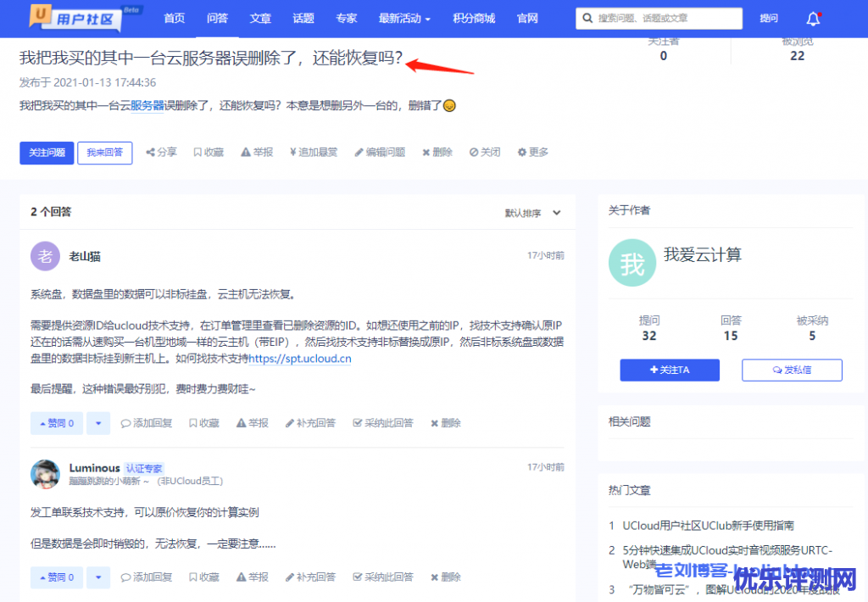Share this question via 分享

coord(161,153)
